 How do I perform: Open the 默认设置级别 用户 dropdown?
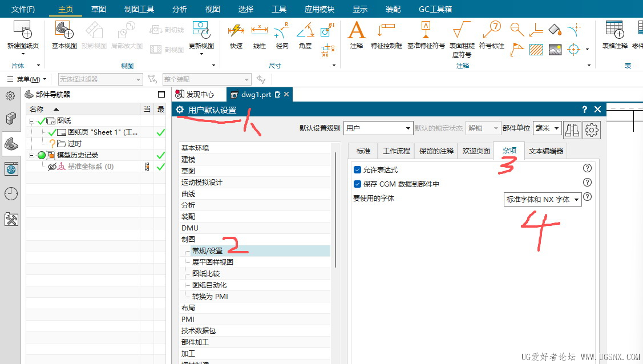378,128
